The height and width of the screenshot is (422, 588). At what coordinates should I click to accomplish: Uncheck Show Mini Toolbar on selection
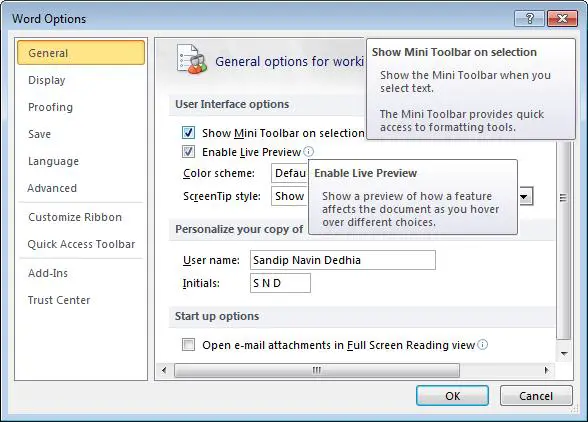[188, 132]
